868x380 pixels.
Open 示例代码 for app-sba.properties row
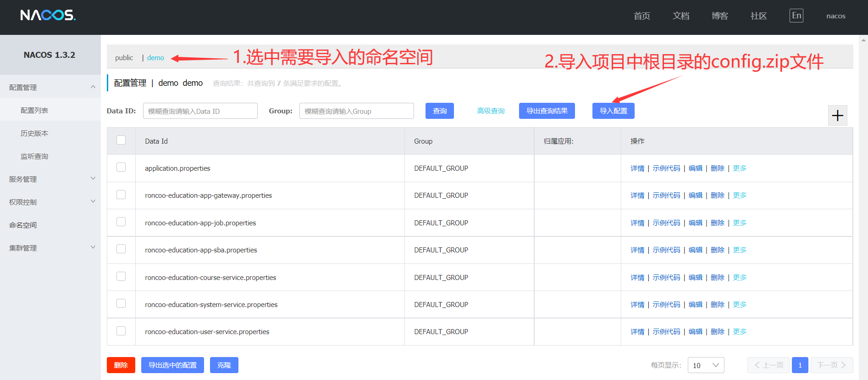point(666,250)
